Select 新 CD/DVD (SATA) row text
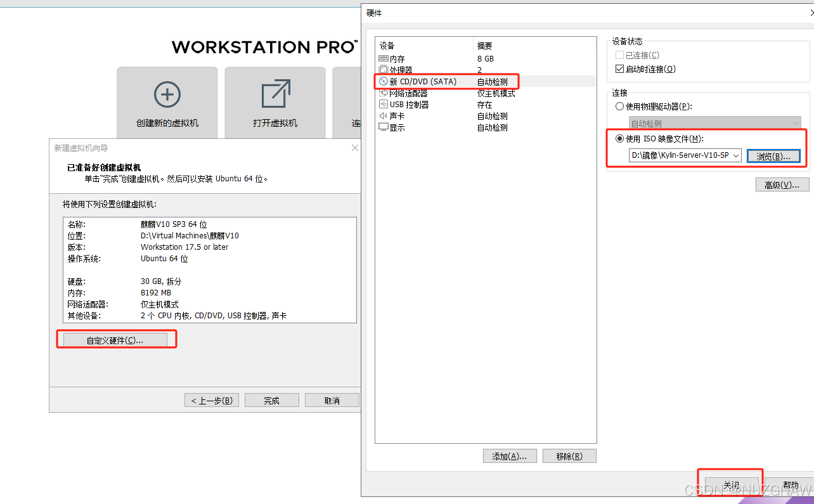The image size is (814, 504). click(423, 82)
